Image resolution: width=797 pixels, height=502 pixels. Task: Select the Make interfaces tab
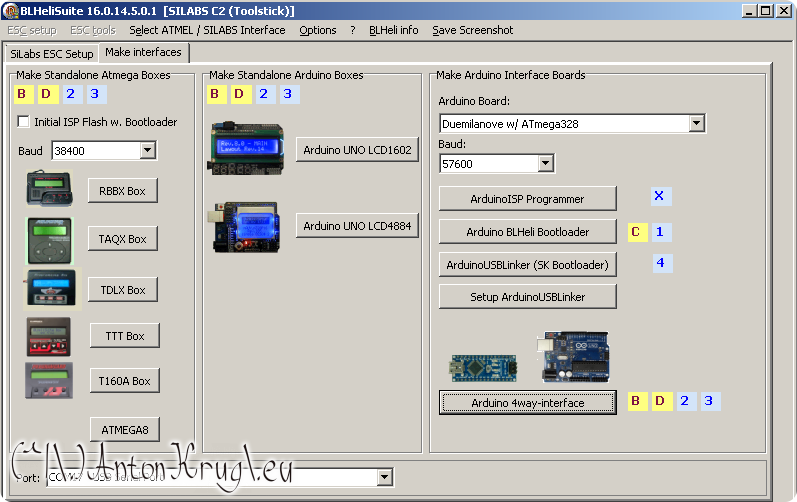143,52
